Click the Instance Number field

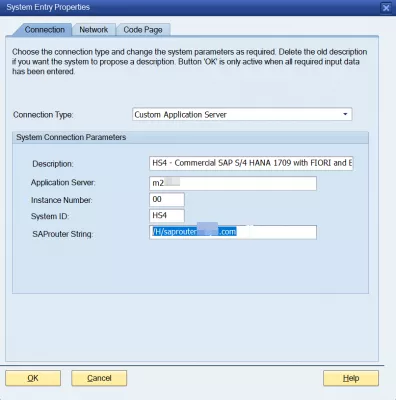[167, 199]
